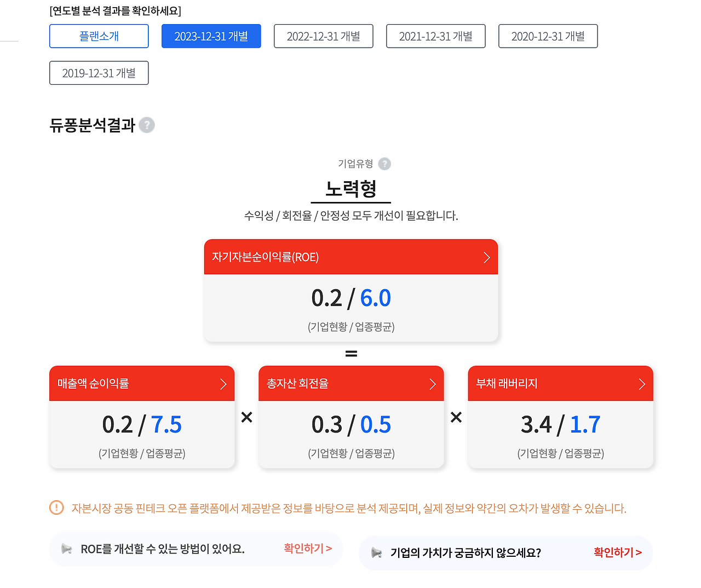Viewport: 701px width, 588px height.
Task: Open the 듀퐁분석결과 help icon
Action: [147, 125]
